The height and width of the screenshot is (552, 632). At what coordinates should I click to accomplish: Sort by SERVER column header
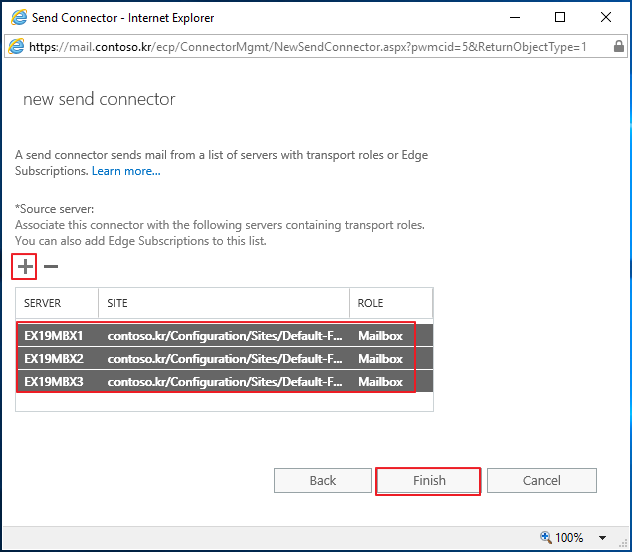[x=57, y=303]
